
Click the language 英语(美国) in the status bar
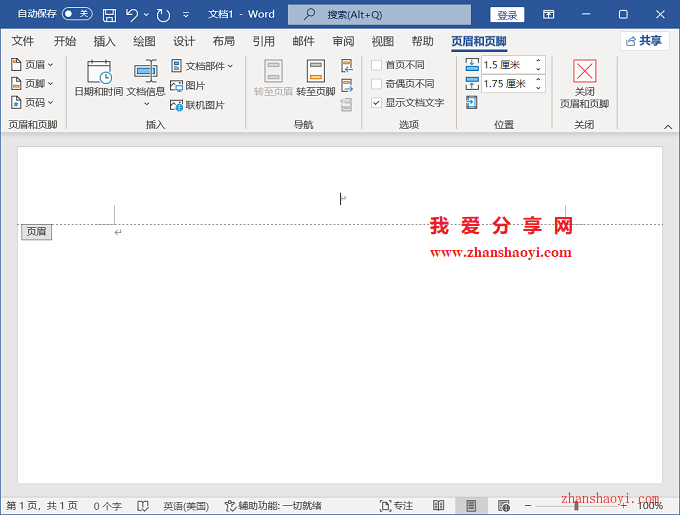click(x=186, y=505)
